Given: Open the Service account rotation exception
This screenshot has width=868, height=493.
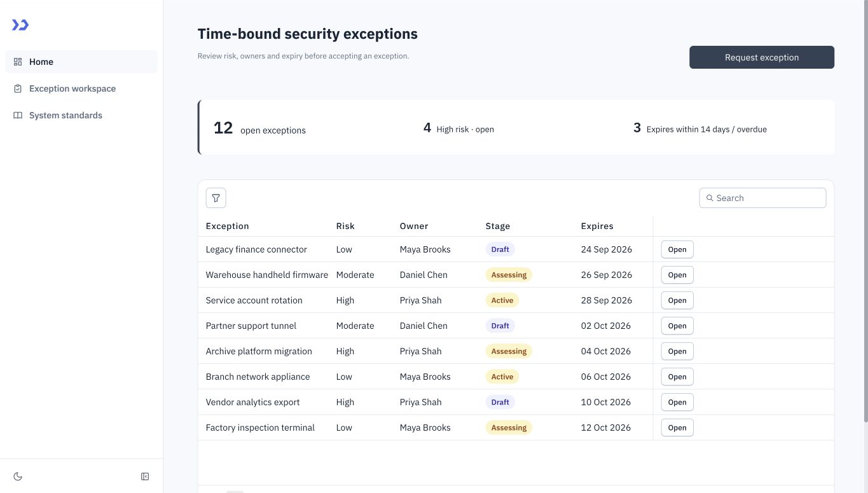Looking at the screenshot, I should [677, 300].
